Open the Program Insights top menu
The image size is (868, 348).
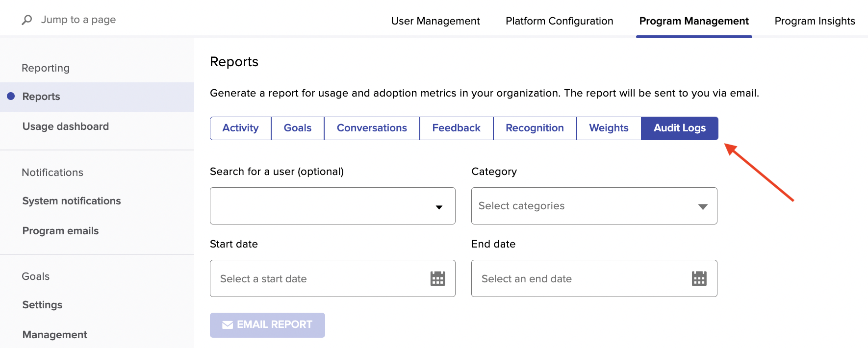[x=815, y=21]
